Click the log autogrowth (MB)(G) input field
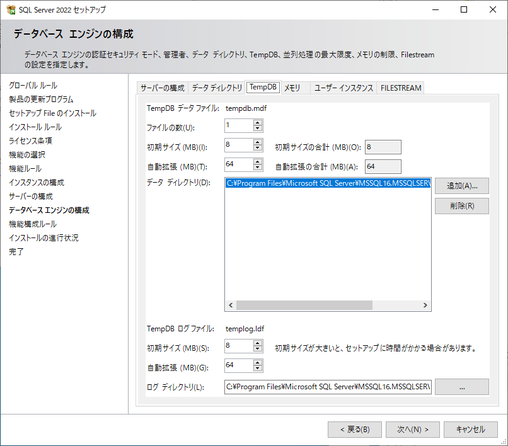The width and height of the screenshot is (508, 446). 239,365
